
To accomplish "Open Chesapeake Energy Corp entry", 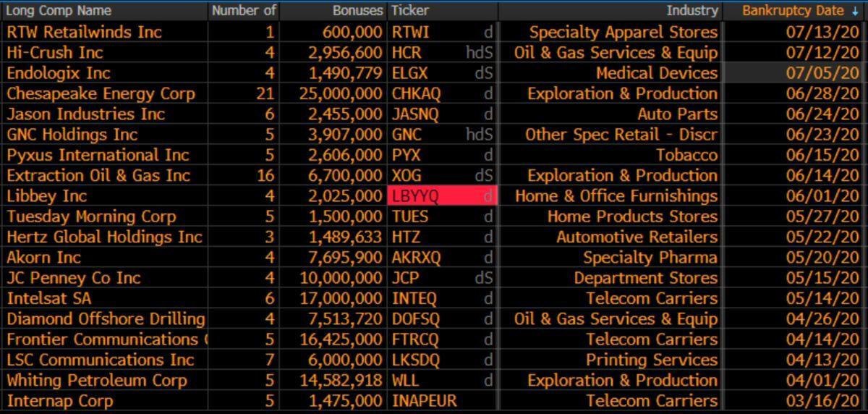I will tap(101, 93).
